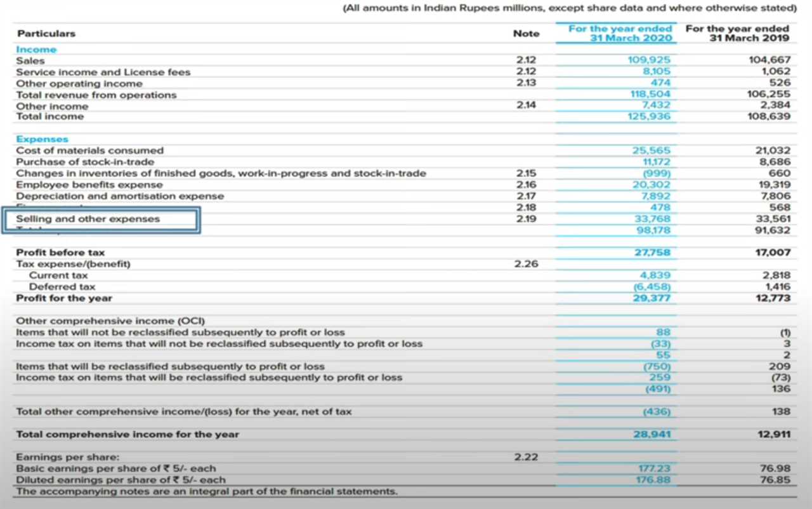Click the 2019 profit before tax 17,007
This screenshot has height=509, width=812.
coord(773,253)
